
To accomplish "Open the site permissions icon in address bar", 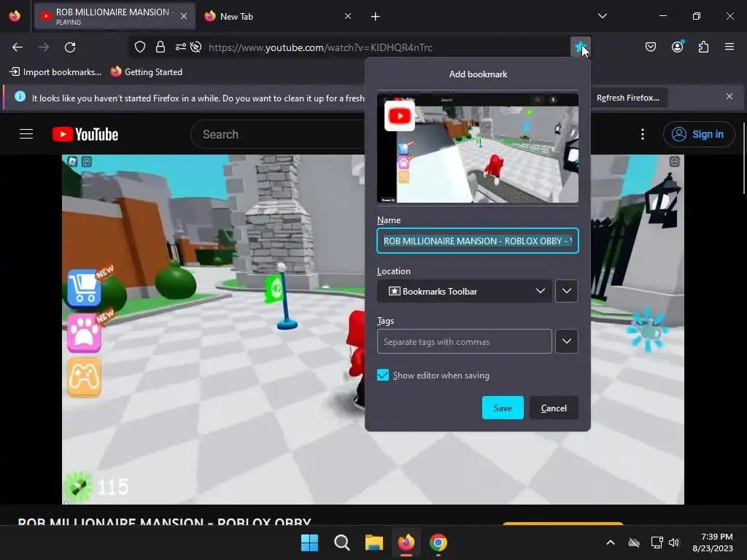I will 181,47.
